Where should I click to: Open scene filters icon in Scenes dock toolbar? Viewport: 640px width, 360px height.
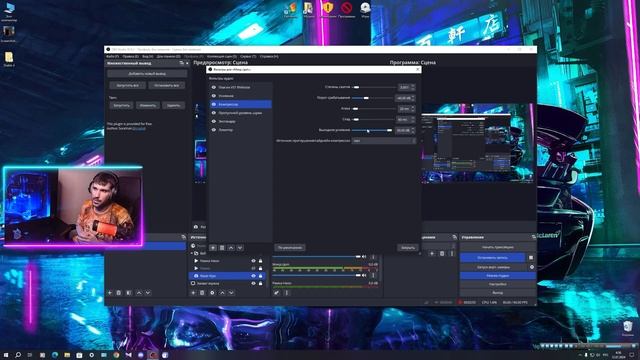point(129,293)
